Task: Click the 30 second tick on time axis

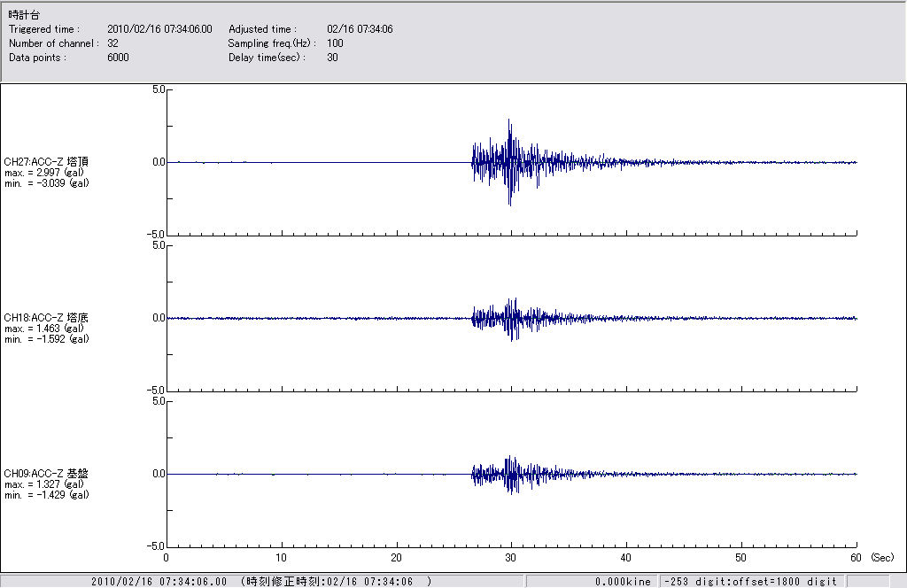Action: click(511, 558)
